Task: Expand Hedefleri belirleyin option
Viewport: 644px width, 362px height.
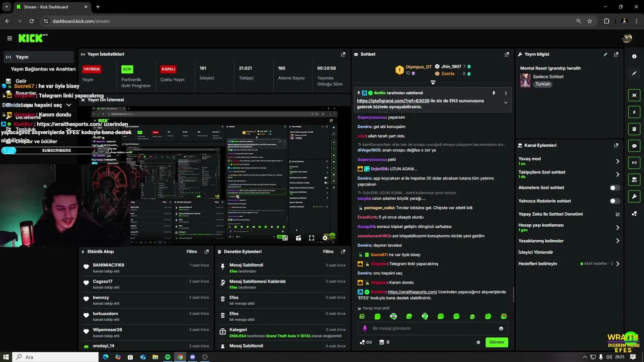Action: (618, 263)
